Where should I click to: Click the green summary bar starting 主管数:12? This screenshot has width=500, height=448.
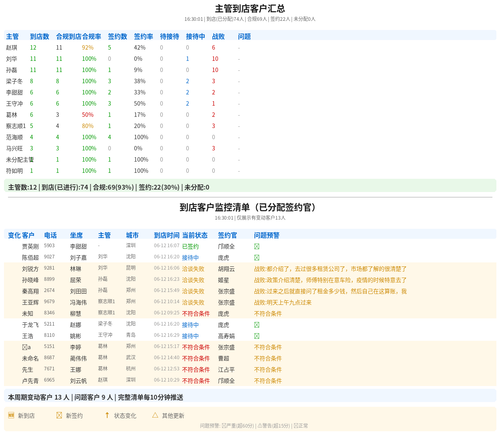click(250, 187)
